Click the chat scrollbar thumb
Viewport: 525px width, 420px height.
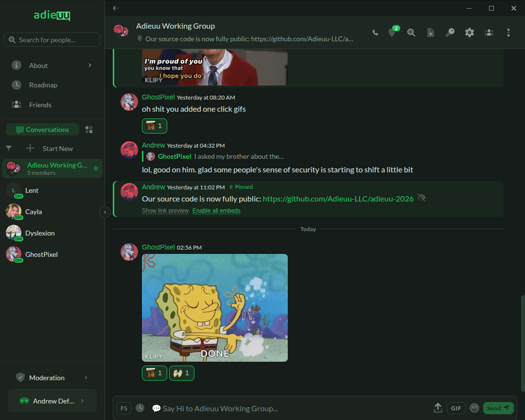(523, 343)
